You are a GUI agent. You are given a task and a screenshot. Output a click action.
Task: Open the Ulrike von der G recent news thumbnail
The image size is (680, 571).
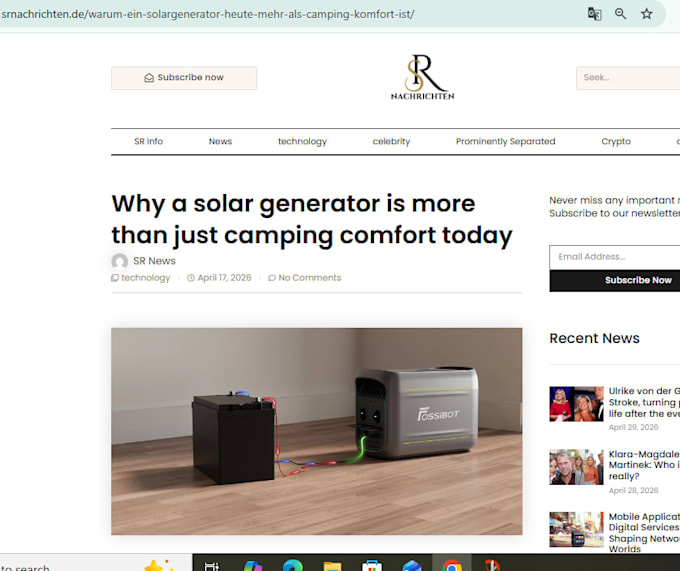(x=576, y=404)
